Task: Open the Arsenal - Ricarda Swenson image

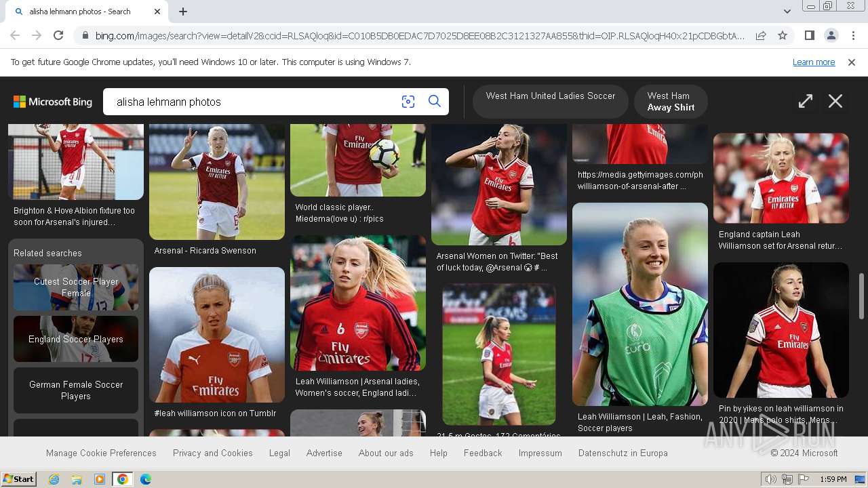Action: point(217,182)
